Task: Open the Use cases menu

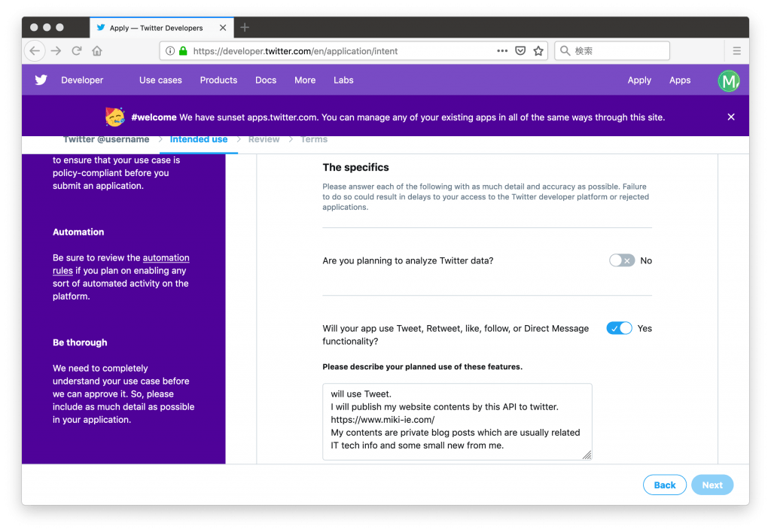Action: (x=160, y=80)
